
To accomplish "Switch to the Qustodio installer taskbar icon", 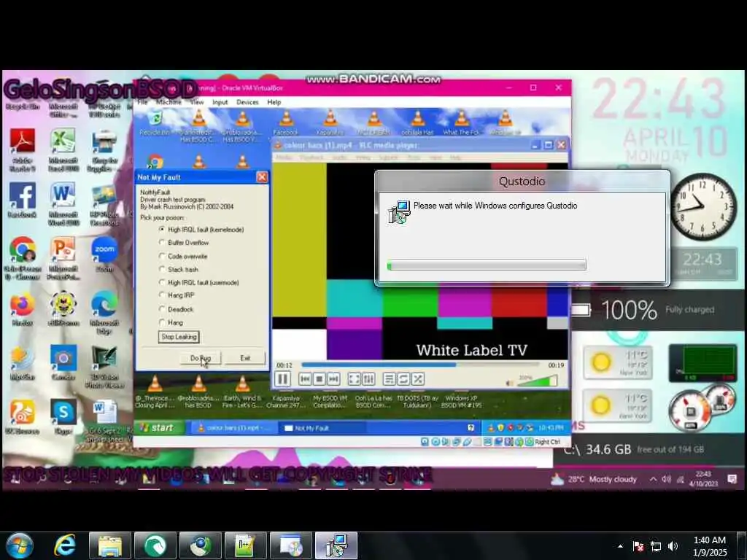I will (336, 545).
